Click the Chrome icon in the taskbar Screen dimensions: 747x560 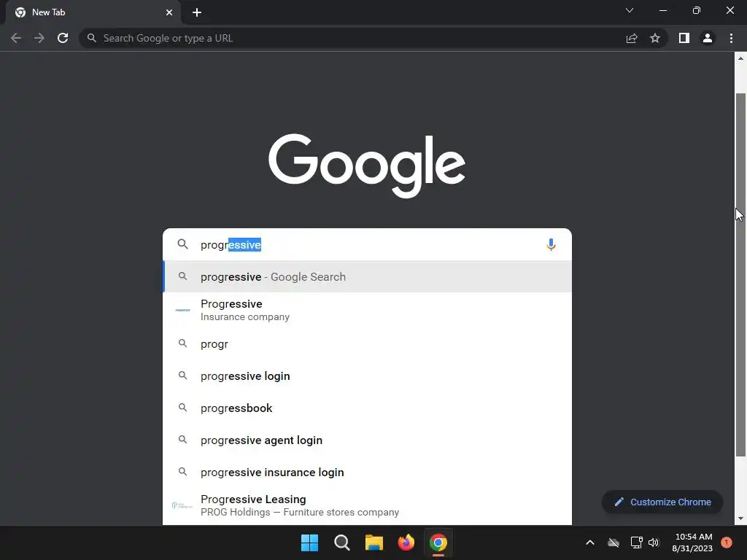[x=438, y=542]
